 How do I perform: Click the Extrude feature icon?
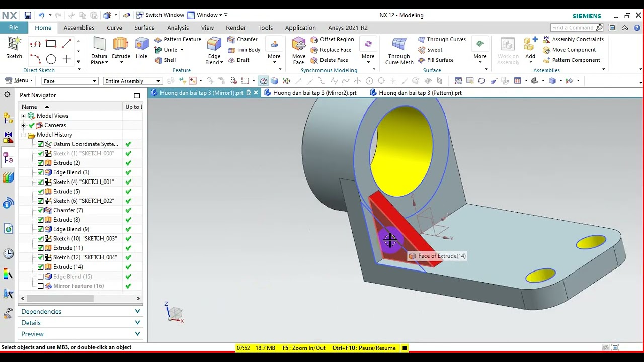click(121, 48)
